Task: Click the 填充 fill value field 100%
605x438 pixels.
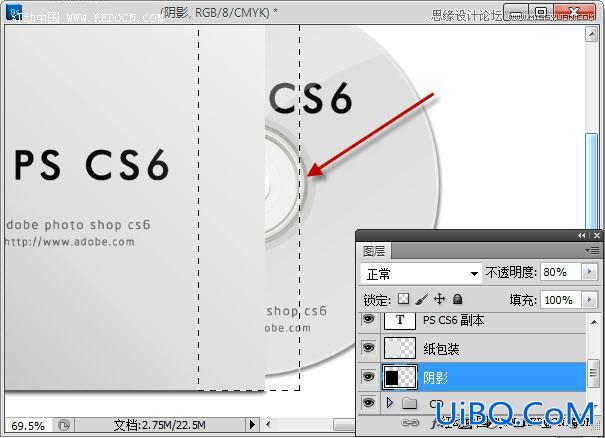Action: [x=561, y=300]
